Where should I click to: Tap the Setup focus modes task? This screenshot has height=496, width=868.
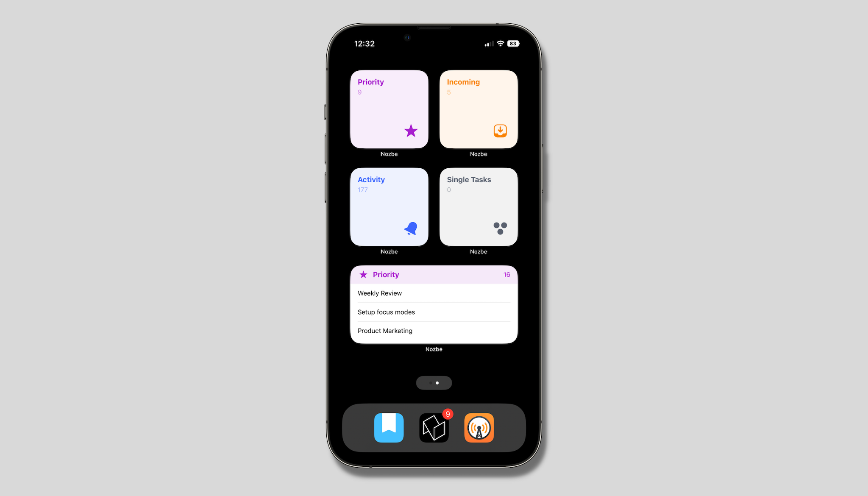click(434, 312)
